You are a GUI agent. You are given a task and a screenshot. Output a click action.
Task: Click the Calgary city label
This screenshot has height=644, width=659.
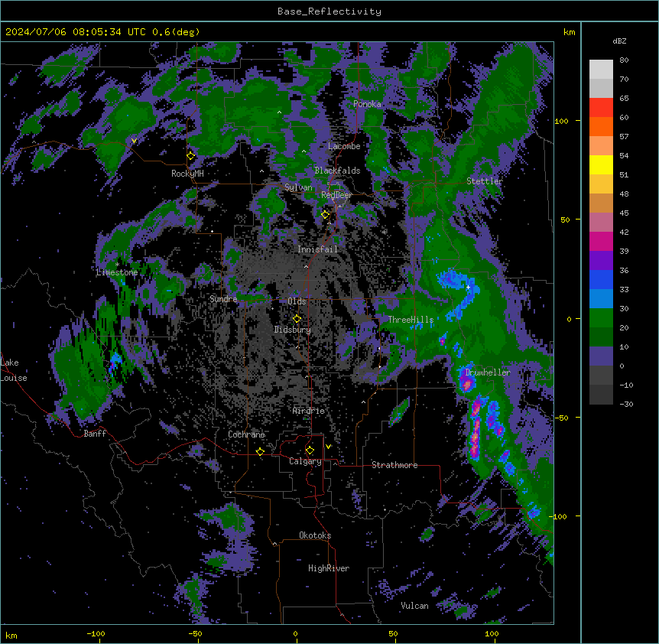[305, 461]
